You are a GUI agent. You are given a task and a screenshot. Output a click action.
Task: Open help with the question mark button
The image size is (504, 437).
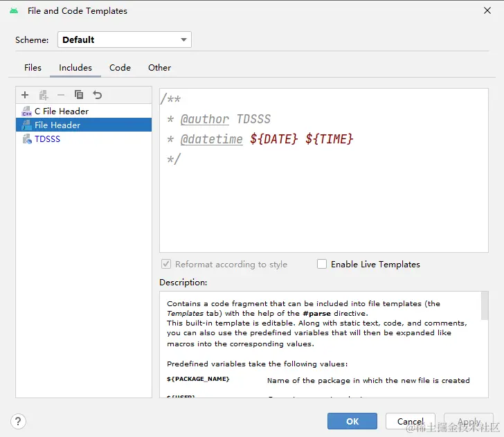click(x=18, y=421)
